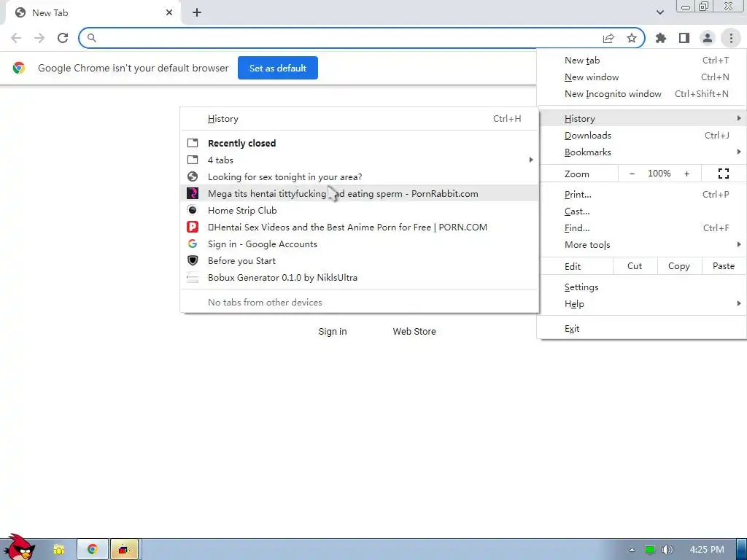Choose Print... from the menu

641,194
